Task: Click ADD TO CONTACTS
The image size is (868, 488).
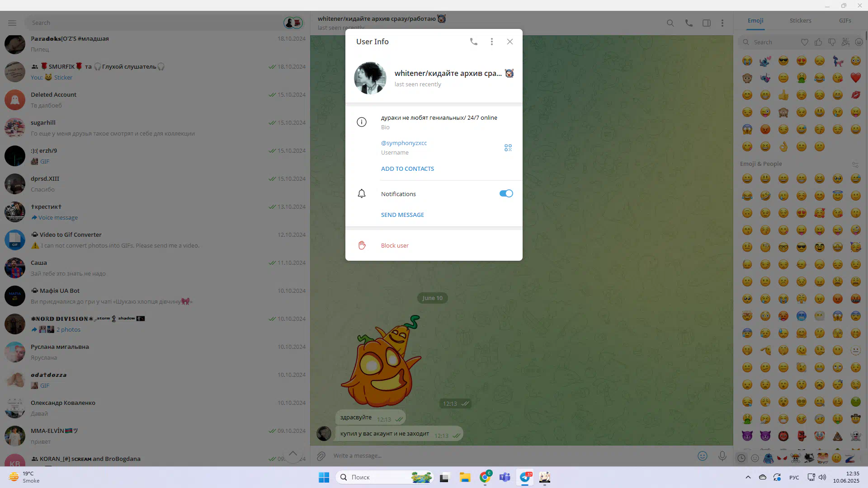Action: (x=407, y=169)
